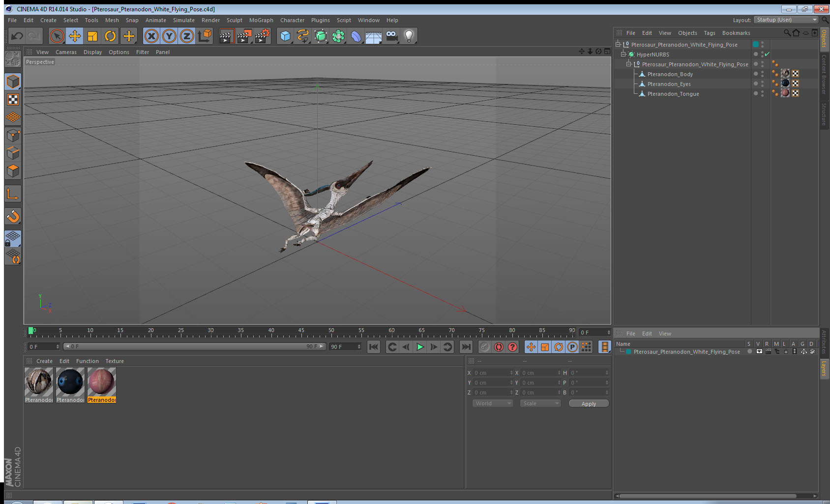Open Object Manager Tags menu
Image resolution: width=830 pixels, height=504 pixels.
[x=710, y=33]
